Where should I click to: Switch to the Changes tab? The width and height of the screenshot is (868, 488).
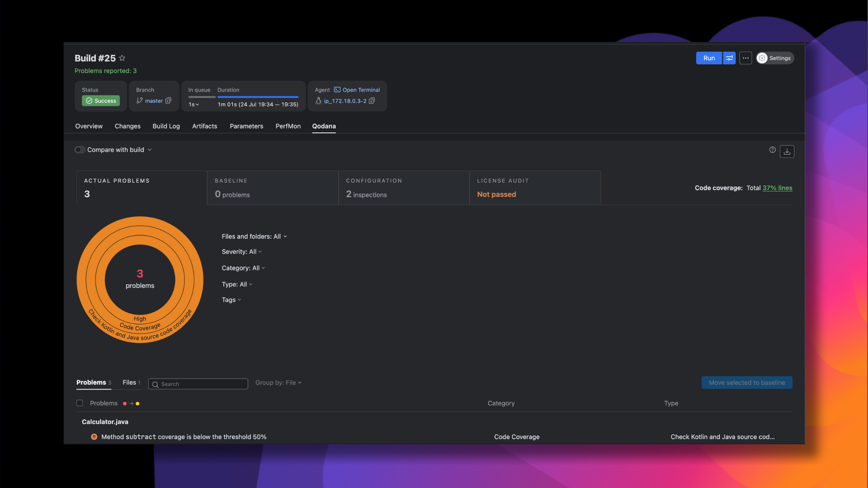pyautogui.click(x=127, y=126)
